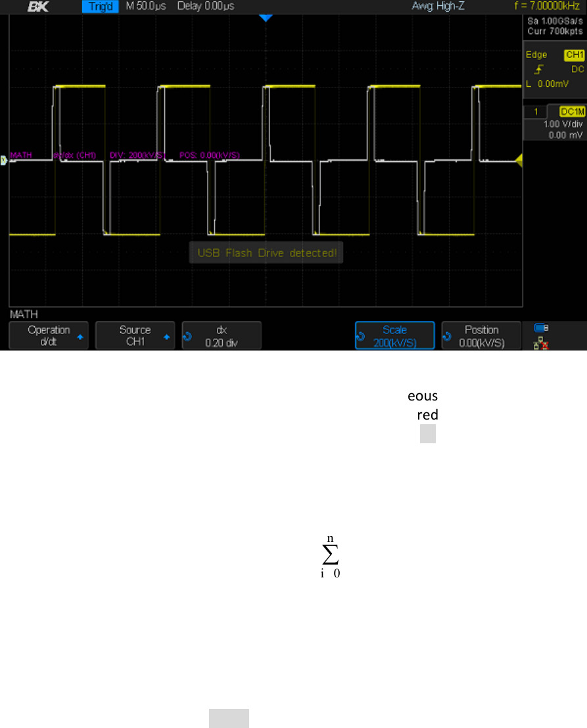Viewport: 587px width, 728px height.
Task: Select the Position 0.00(kV/S) softkey
Action: click(481, 335)
